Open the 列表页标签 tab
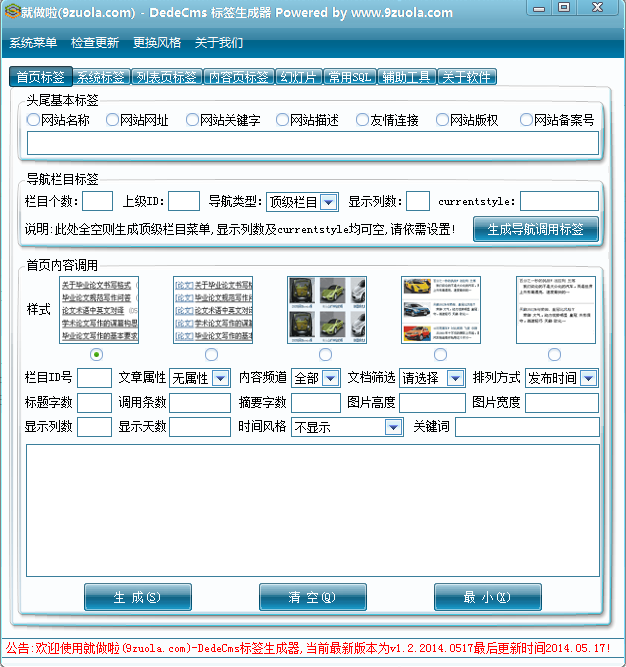This screenshot has height=667, width=626. pyautogui.click(x=167, y=77)
